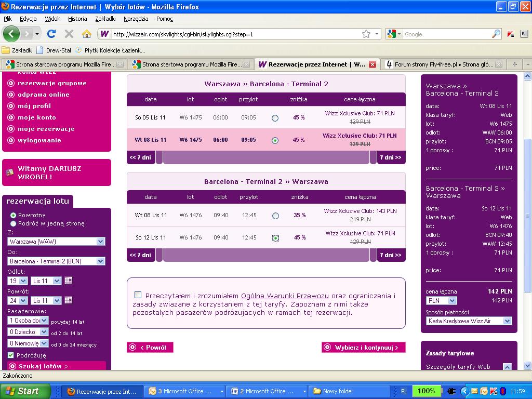The height and width of the screenshot is (399, 532).
Task: Toggle the Podróżuję checkbox
Action: click(10, 355)
